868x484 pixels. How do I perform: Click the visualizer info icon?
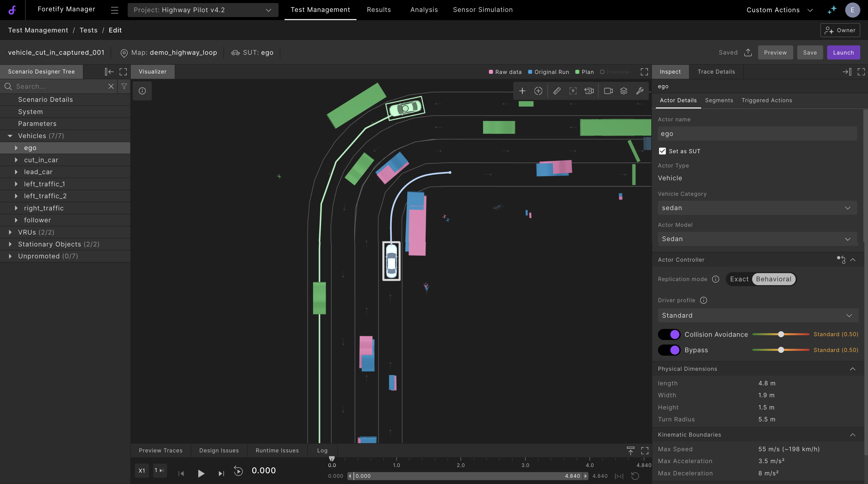click(142, 91)
